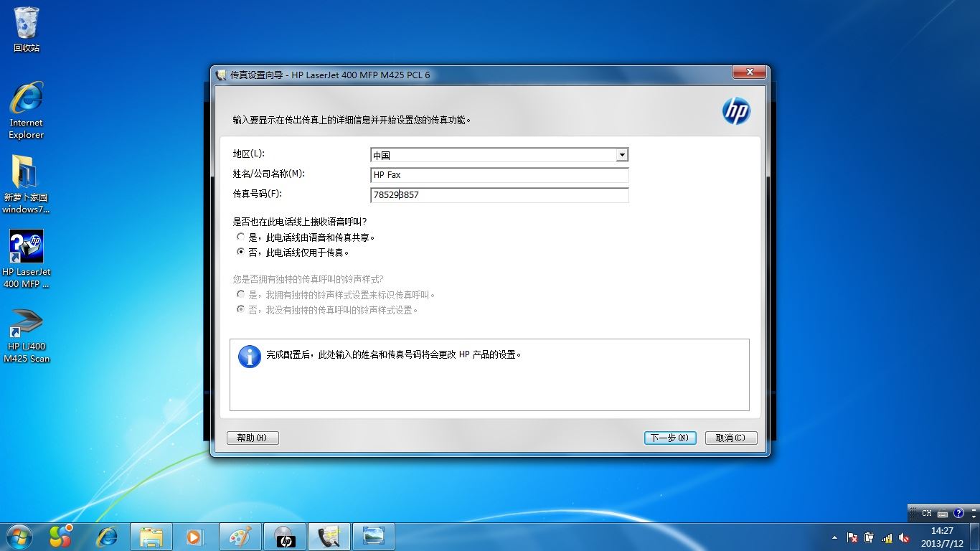This screenshot has height=551, width=980.
Task: Switch to the HP disc installer taskbar button
Action: pos(285,537)
